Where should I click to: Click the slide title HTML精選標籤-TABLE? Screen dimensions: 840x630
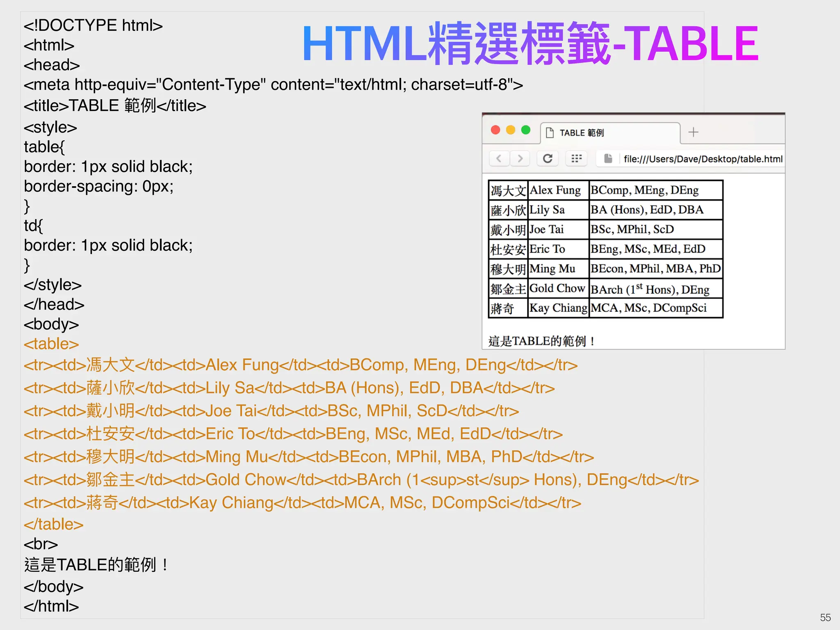click(530, 43)
